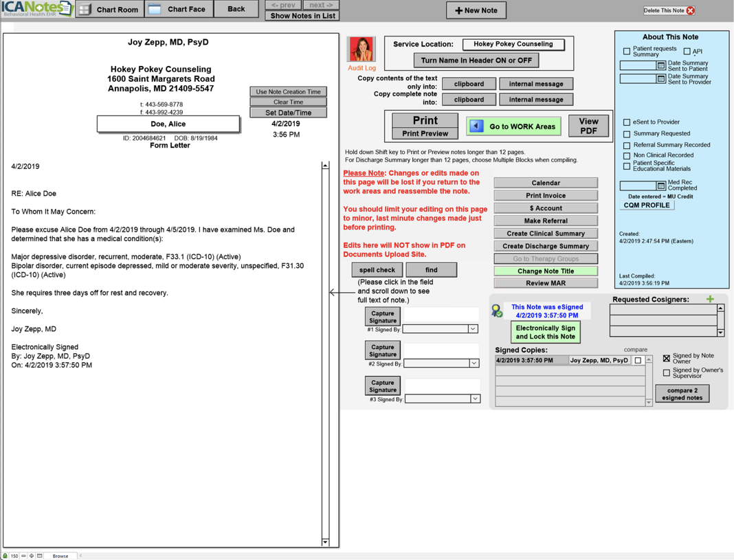Open the Med Rec Completed calendar picker

pos(661,186)
